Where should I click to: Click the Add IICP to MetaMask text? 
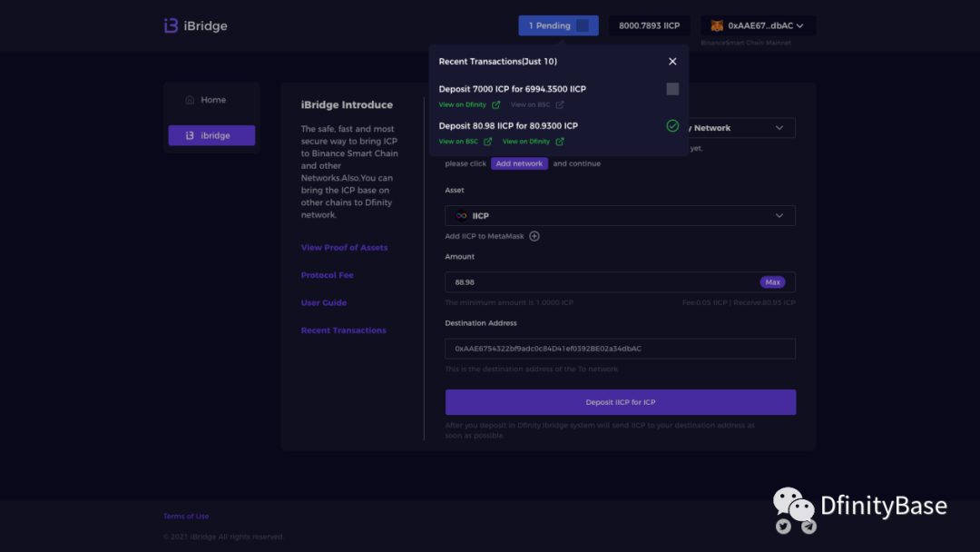(x=485, y=236)
